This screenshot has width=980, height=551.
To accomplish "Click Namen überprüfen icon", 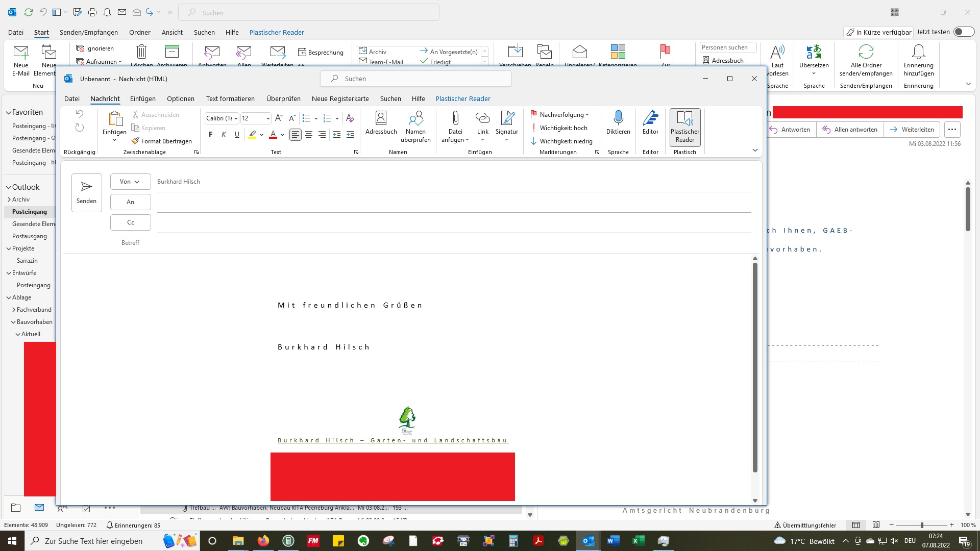I will click(415, 118).
